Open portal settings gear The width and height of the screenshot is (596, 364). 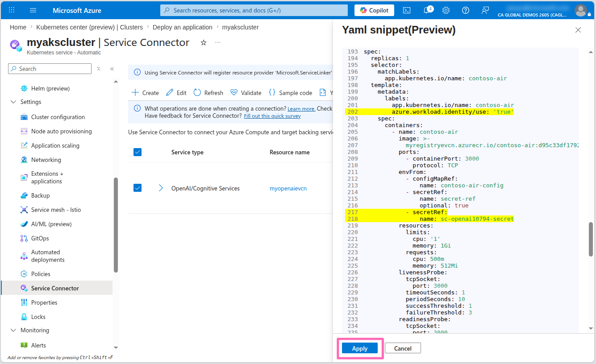(x=446, y=10)
